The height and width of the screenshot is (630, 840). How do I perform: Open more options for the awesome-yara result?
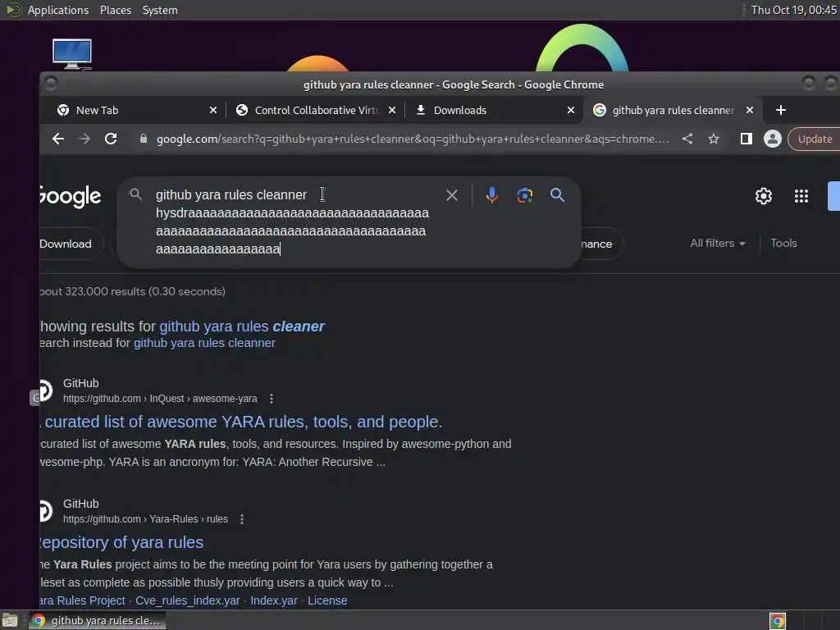[x=272, y=399]
